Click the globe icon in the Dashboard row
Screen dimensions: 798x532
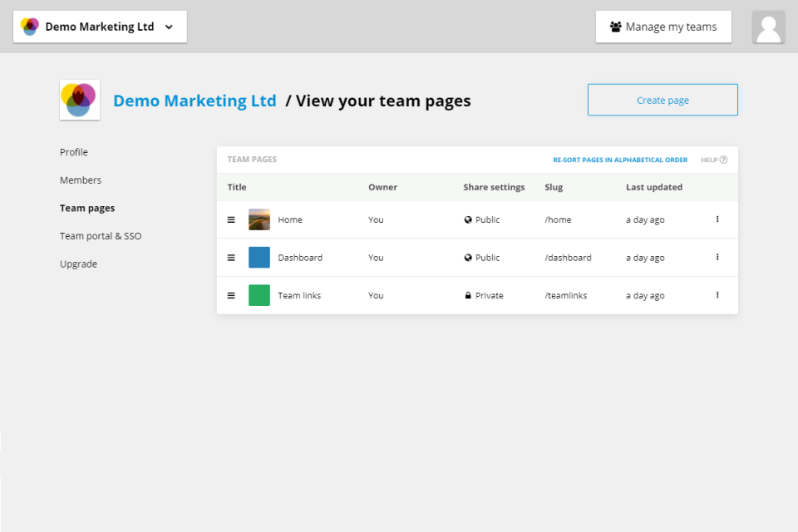(468, 258)
